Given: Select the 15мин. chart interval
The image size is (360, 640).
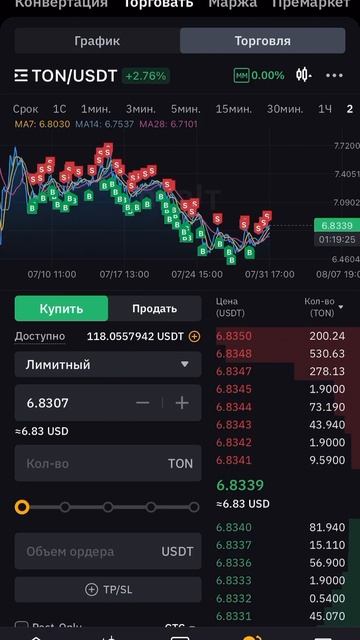Looking at the screenshot, I should click(x=234, y=109).
